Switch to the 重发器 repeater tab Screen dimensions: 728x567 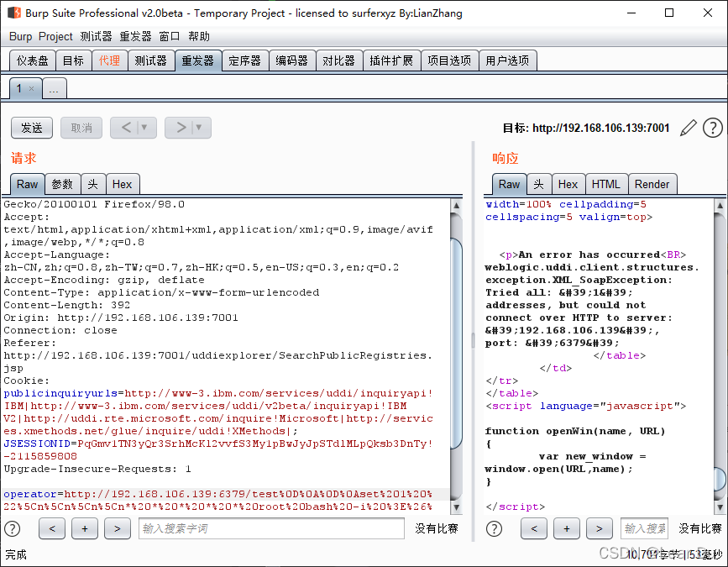198,60
